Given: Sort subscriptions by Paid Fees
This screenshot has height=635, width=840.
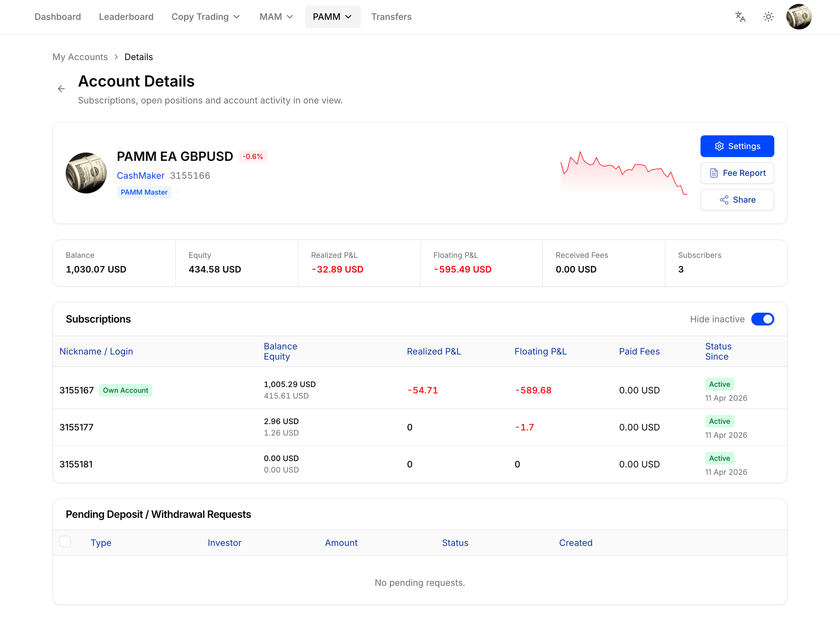Looking at the screenshot, I should (639, 352).
